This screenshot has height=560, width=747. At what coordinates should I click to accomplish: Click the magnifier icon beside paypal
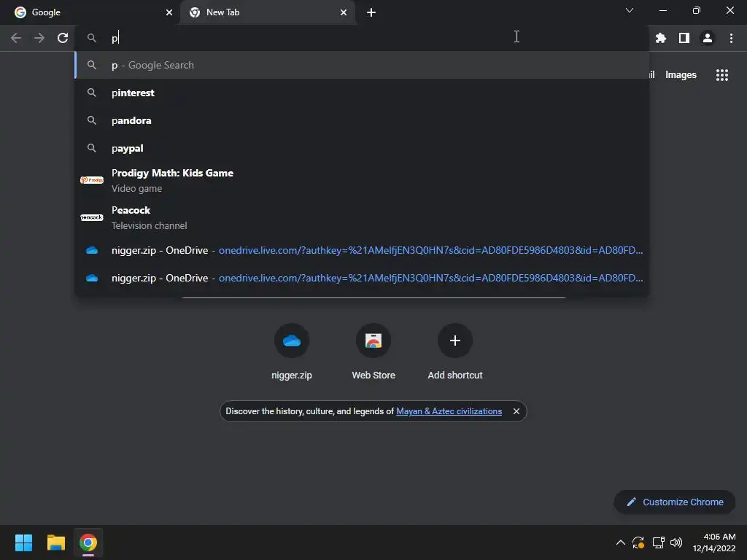click(92, 148)
